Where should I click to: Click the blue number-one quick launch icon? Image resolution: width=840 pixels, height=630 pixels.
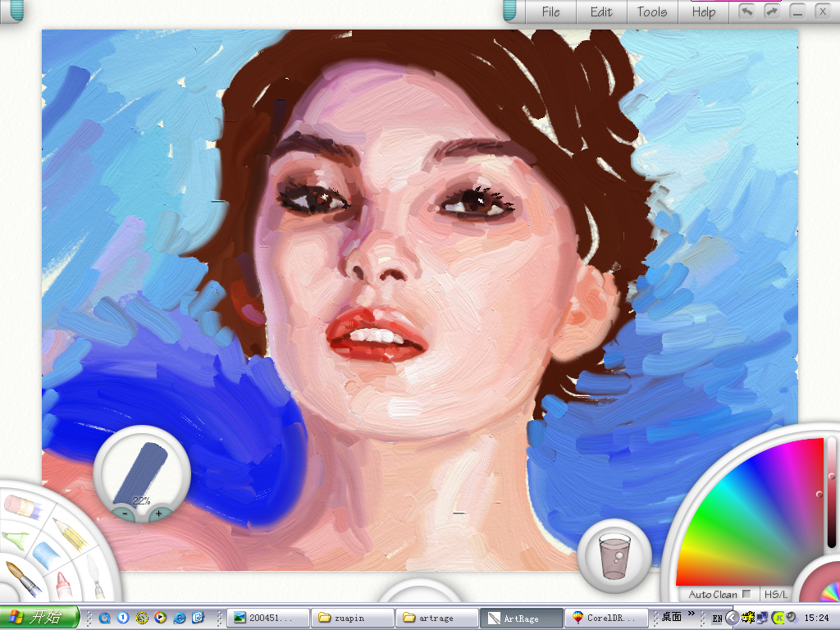point(123,618)
